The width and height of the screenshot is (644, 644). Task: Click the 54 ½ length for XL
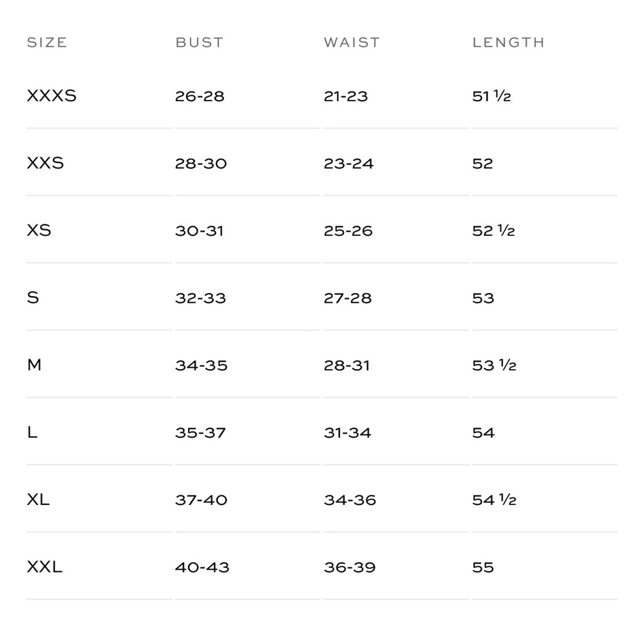[x=494, y=500]
